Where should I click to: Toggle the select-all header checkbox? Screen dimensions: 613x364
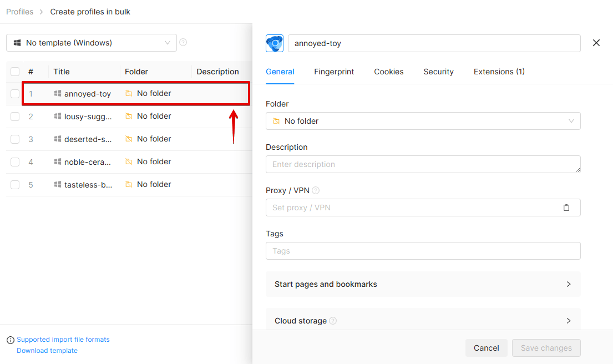click(x=15, y=72)
